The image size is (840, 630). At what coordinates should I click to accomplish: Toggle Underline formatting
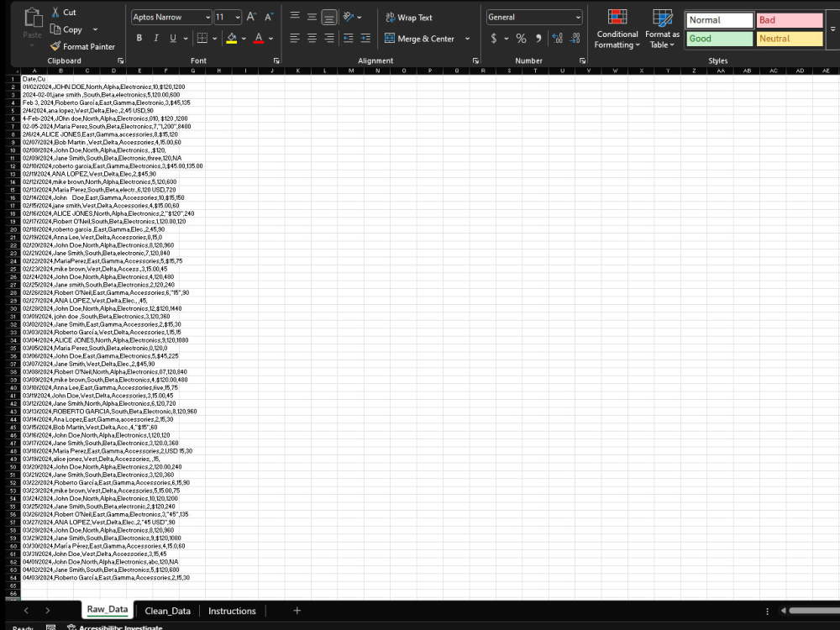(x=173, y=38)
